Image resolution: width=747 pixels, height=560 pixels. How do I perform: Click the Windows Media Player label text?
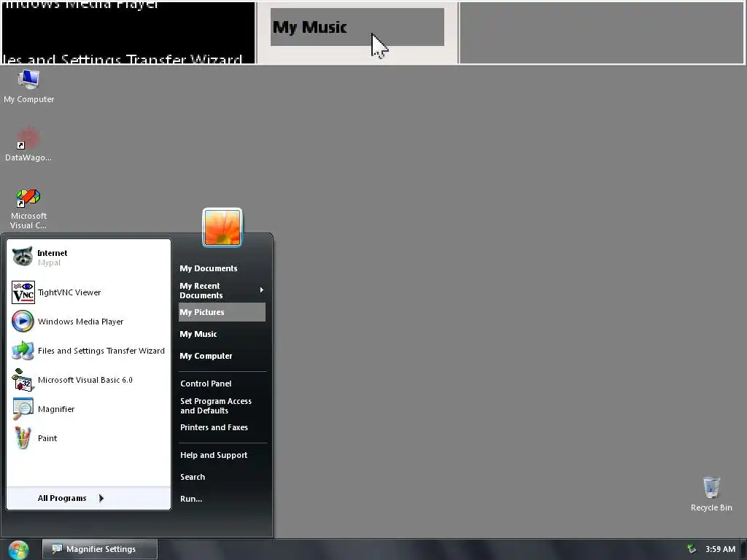pos(80,322)
